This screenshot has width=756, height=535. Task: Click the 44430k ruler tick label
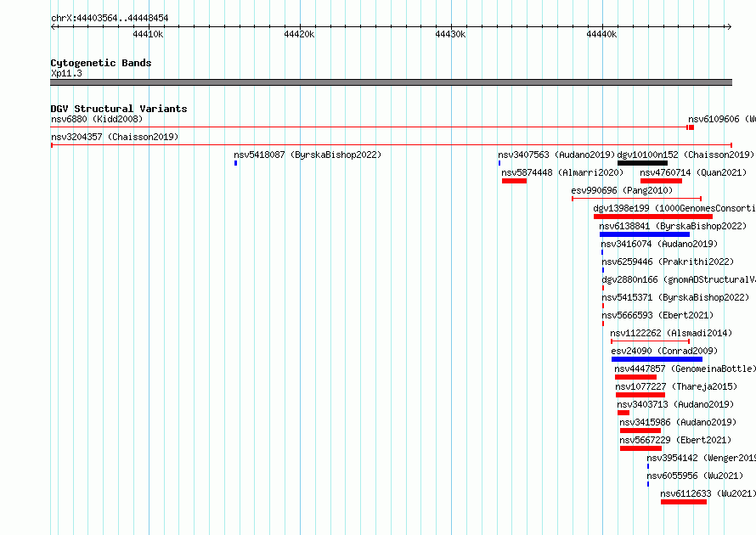[x=450, y=34]
